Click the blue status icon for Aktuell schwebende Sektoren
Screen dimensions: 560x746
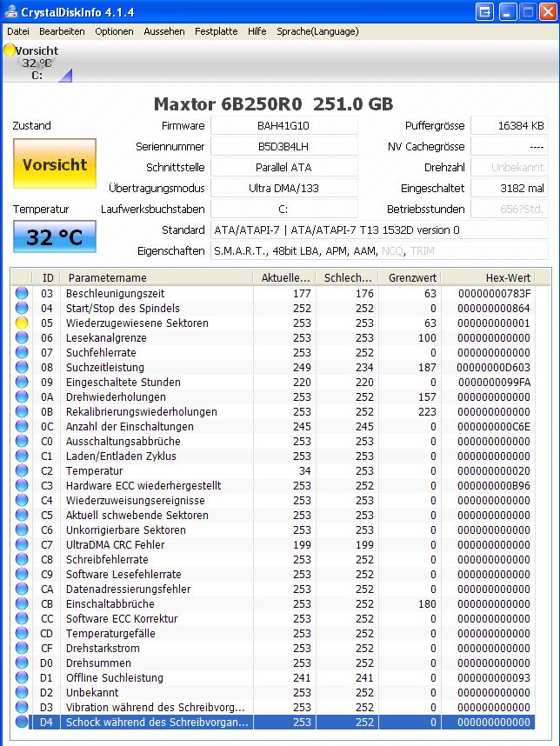click(22, 515)
